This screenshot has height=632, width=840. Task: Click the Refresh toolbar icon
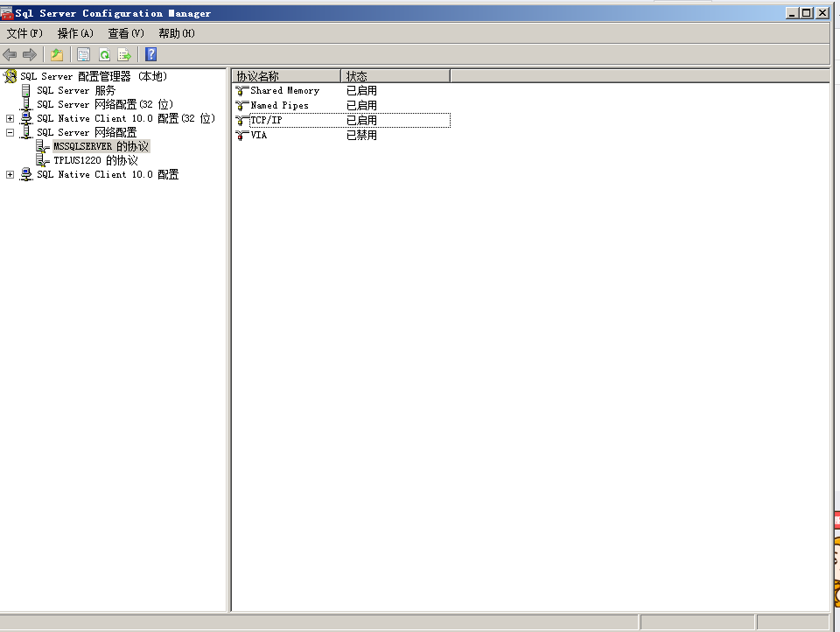click(x=104, y=54)
